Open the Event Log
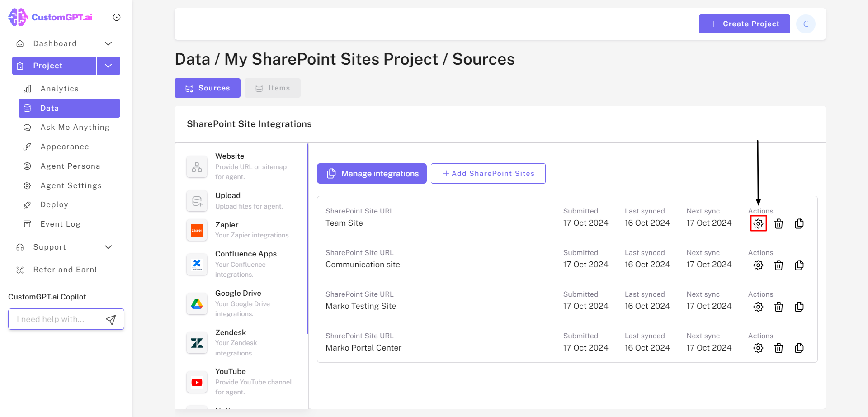This screenshot has height=417, width=868. [60, 224]
